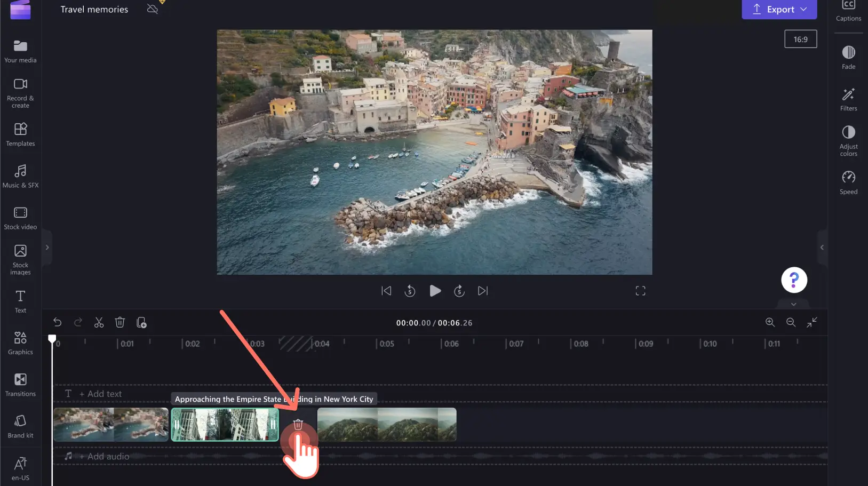Delete selected clip using toolbar trash
Image resolution: width=868 pixels, height=486 pixels.
coord(120,322)
